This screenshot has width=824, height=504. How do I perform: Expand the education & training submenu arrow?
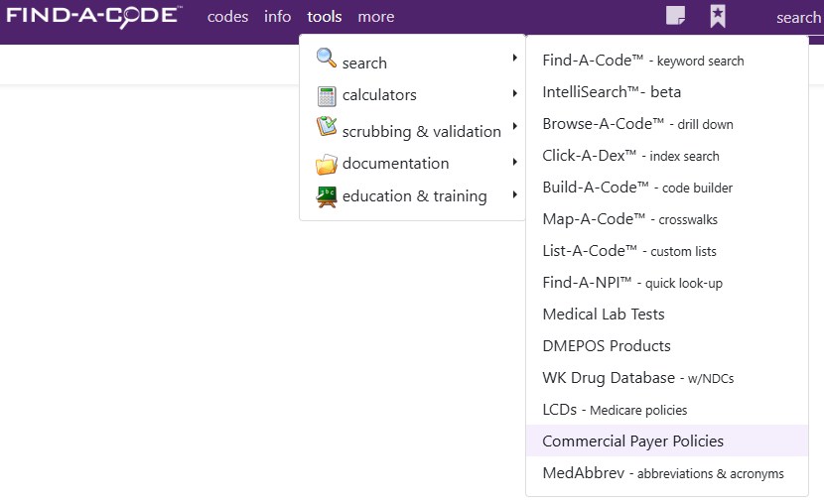click(x=515, y=194)
